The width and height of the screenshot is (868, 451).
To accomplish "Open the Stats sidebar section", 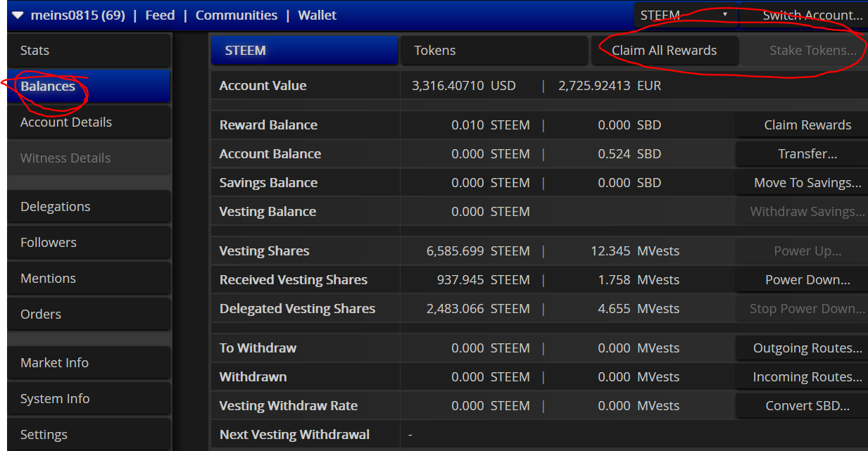I will pyautogui.click(x=89, y=51).
